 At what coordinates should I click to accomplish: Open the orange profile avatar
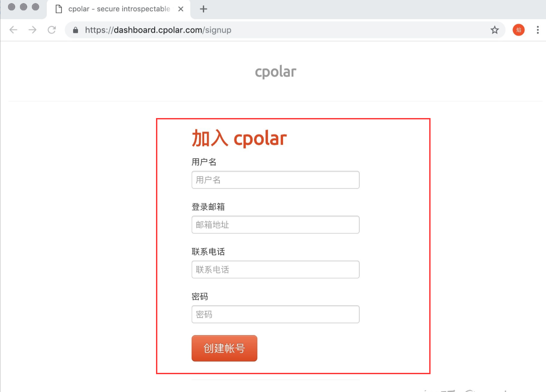(x=518, y=30)
